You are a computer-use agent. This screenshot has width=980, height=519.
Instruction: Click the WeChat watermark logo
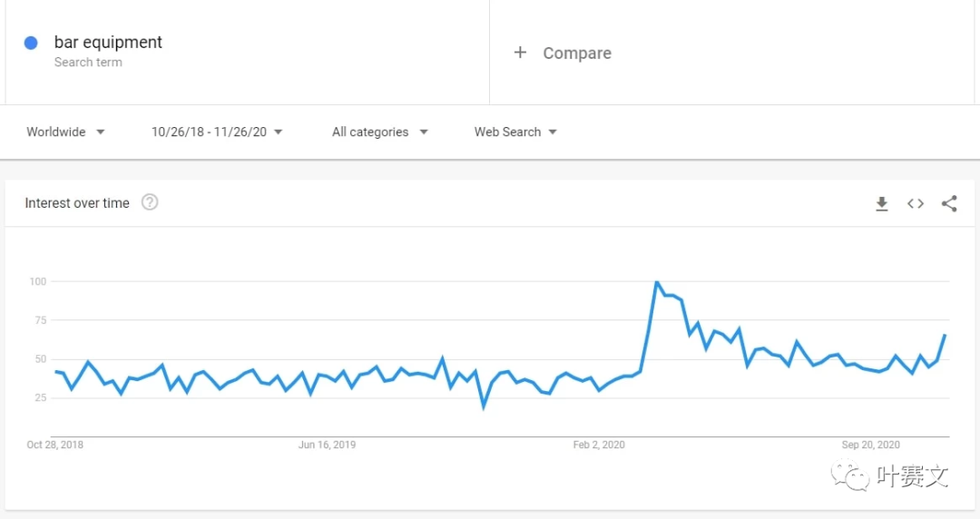click(852, 475)
